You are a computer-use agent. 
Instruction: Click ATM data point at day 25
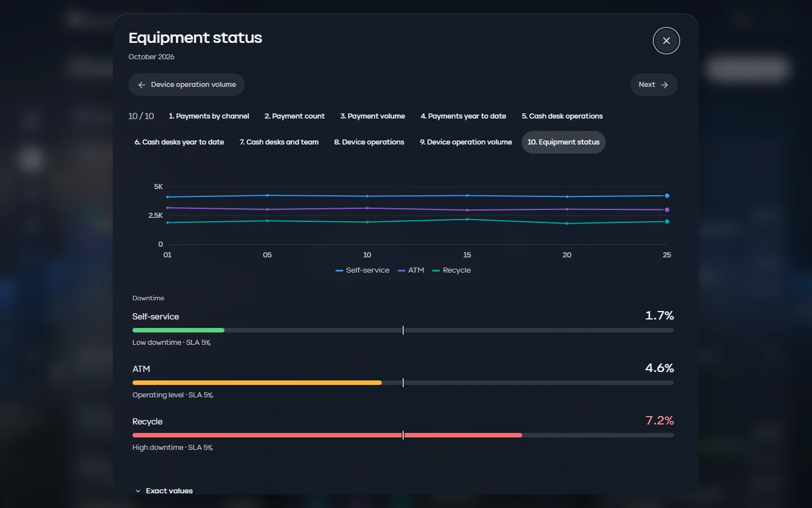667,210
